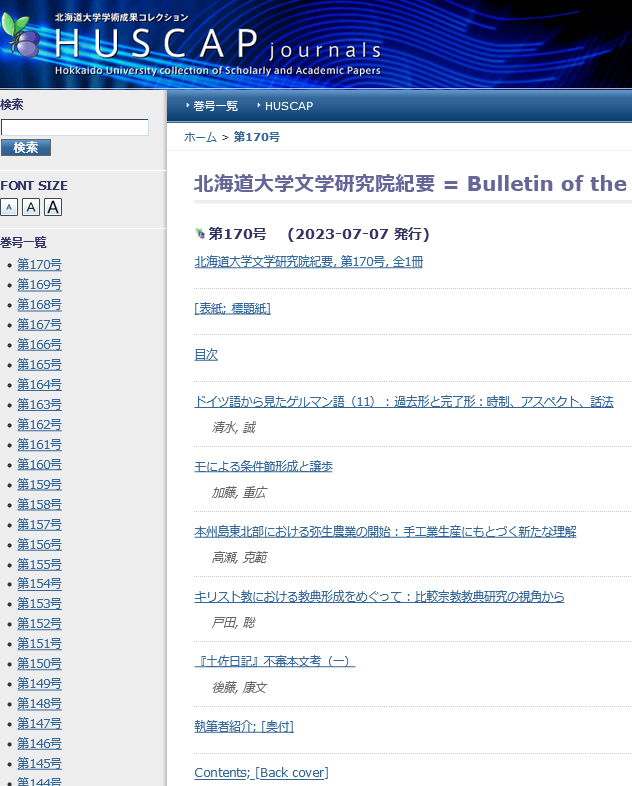
Task: Select 第154号 in the volume list
Action: tap(40, 583)
